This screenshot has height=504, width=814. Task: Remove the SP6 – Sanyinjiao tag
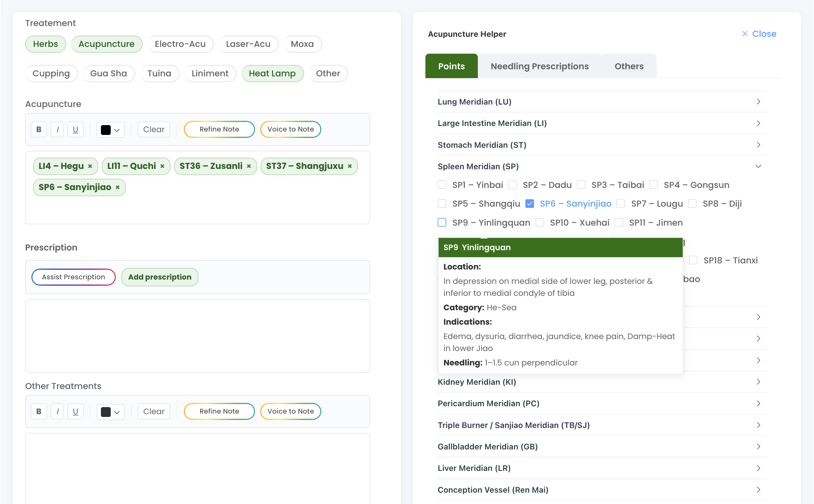[118, 187]
